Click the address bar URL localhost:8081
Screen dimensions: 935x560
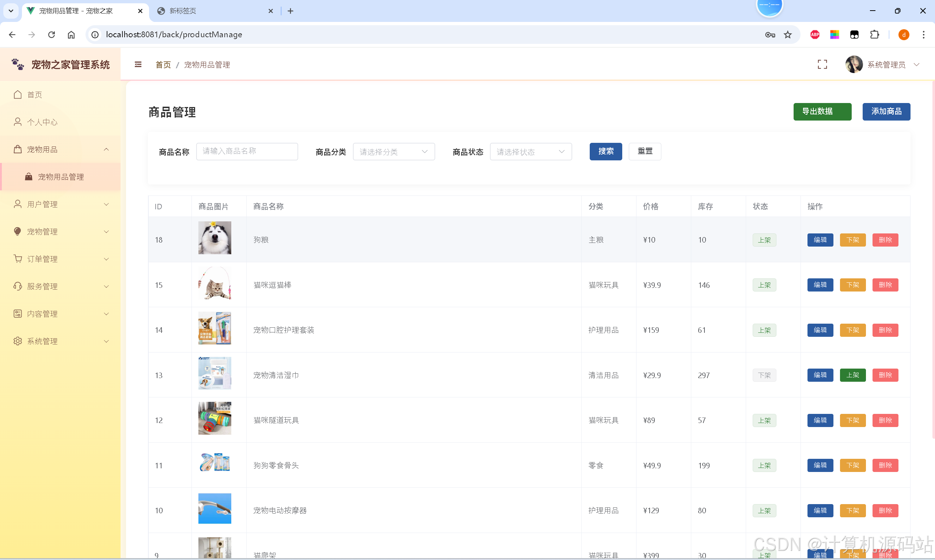click(x=174, y=35)
